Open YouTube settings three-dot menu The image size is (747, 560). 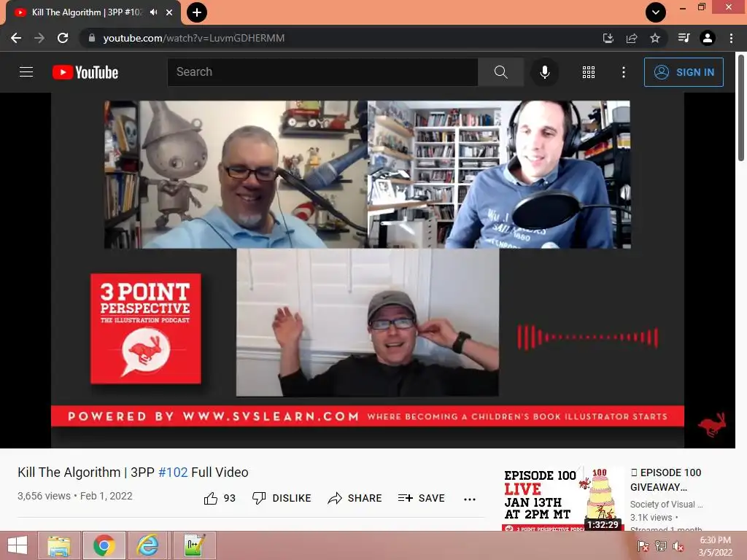coord(623,72)
